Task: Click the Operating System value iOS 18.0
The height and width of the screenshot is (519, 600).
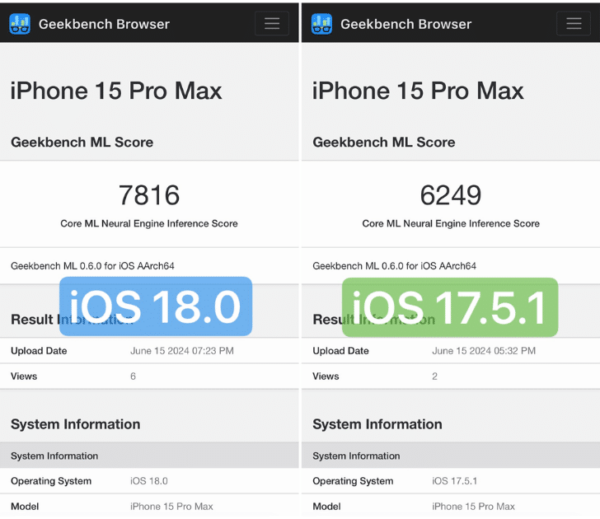Action: click(151, 481)
